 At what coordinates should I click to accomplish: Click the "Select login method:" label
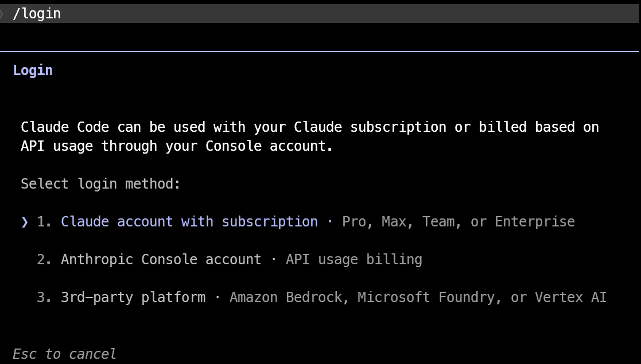(x=100, y=183)
